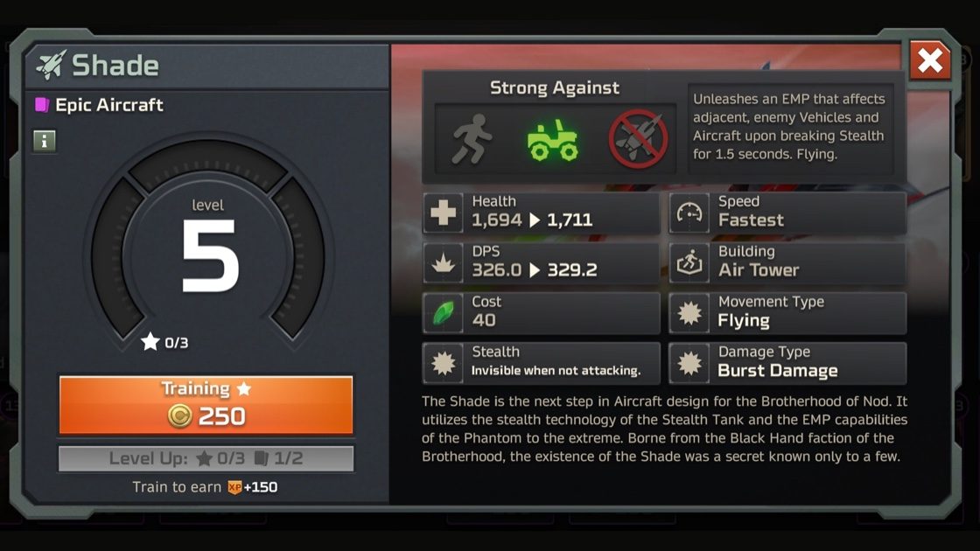
Task: Click the jet icon next to Shade title
Action: click(51, 65)
